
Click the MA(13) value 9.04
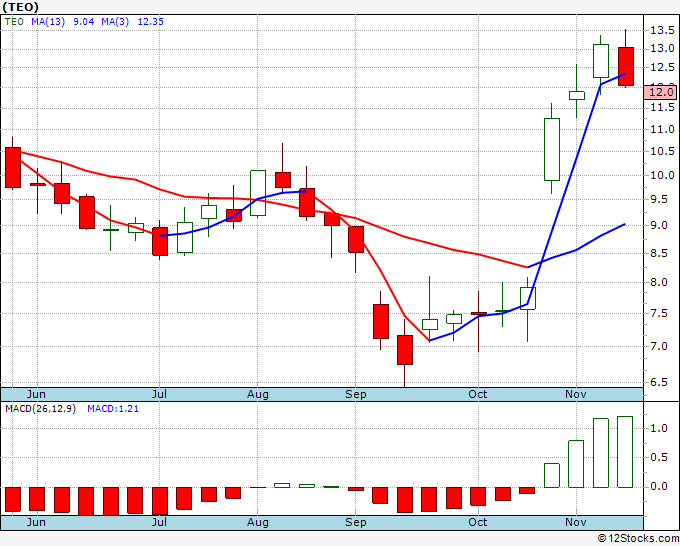click(84, 22)
